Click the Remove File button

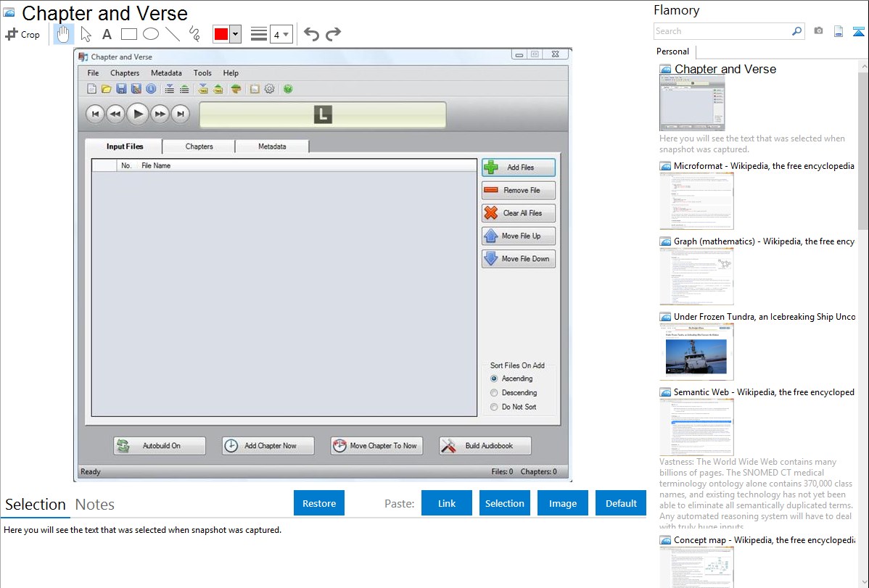519,190
